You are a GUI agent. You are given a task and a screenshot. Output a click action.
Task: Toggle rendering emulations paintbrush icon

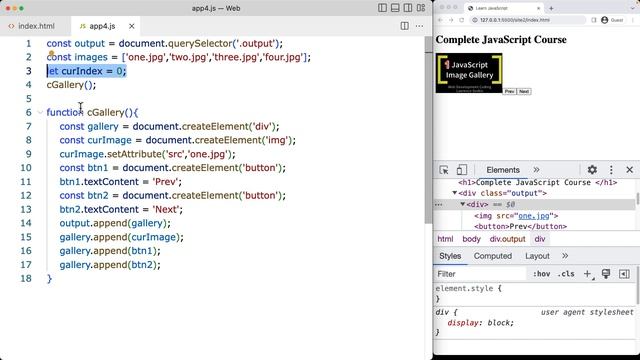[x=606, y=274]
